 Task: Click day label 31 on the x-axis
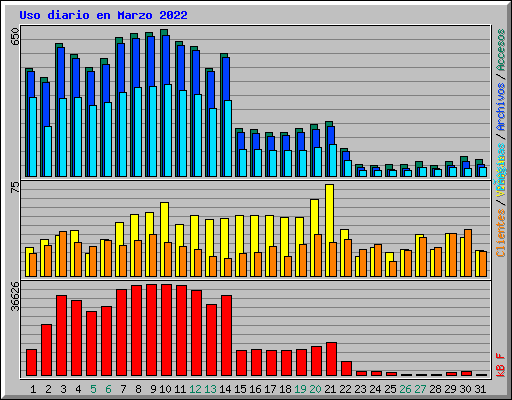tap(480, 389)
